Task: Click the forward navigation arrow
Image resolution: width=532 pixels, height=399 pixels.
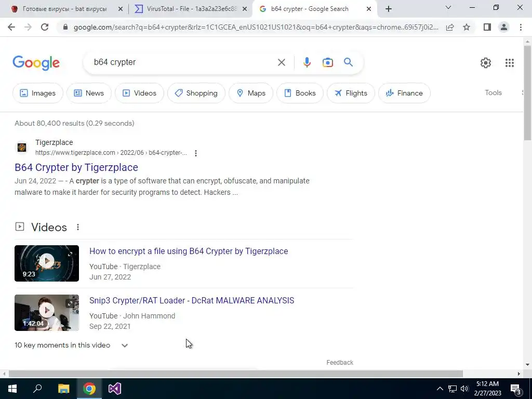Action: tap(28, 27)
